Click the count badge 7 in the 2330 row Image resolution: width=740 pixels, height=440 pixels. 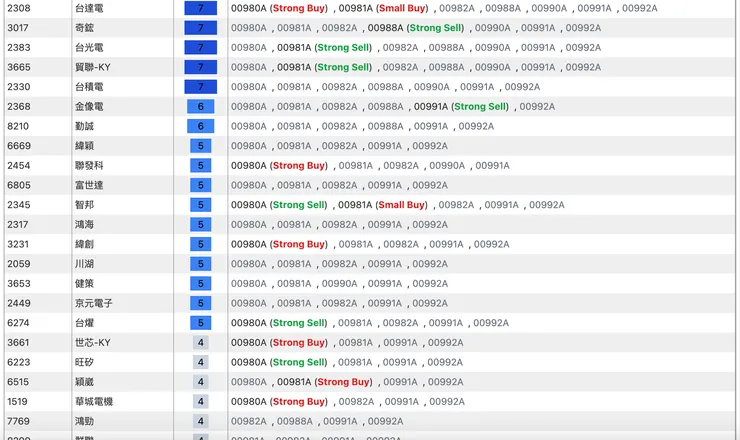click(x=201, y=87)
